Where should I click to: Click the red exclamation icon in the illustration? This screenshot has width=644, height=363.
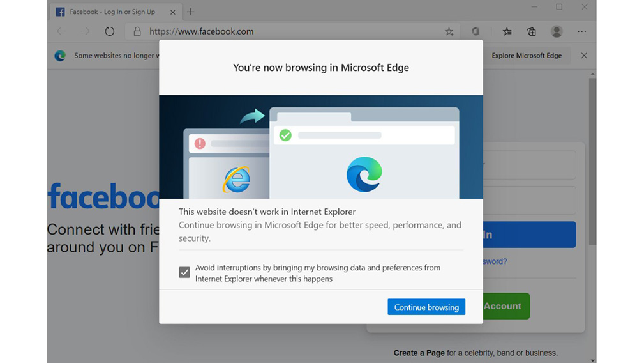(200, 143)
